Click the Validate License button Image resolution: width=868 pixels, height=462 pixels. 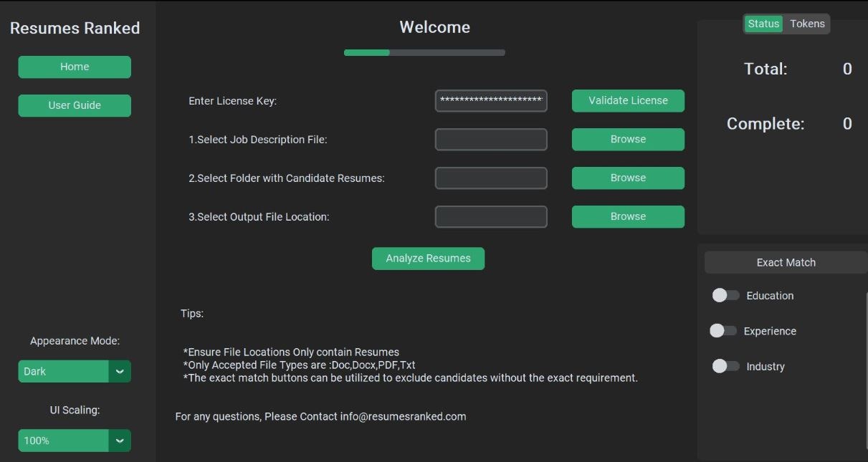pyautogui.click(x=628, y=101)
